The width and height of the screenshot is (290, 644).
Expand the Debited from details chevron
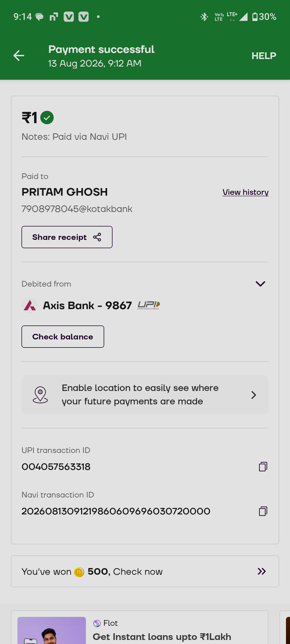click(260, 284)
